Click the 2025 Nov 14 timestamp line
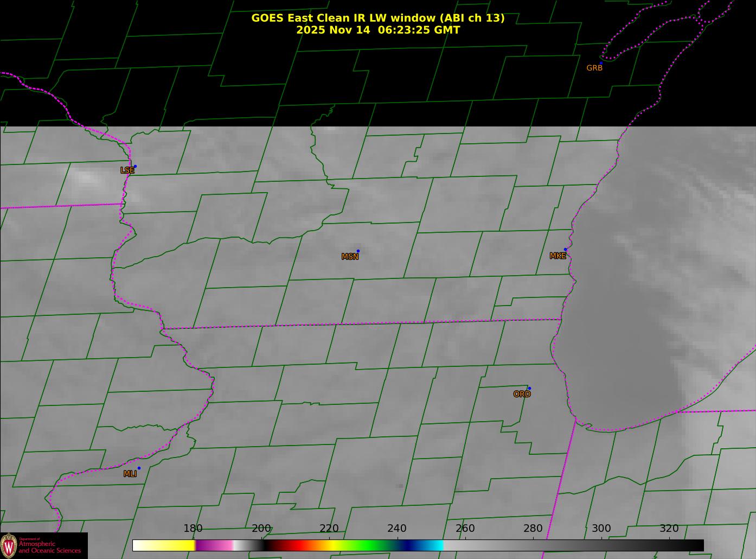Viewport: 756px width, 559px height. (377, 30)
